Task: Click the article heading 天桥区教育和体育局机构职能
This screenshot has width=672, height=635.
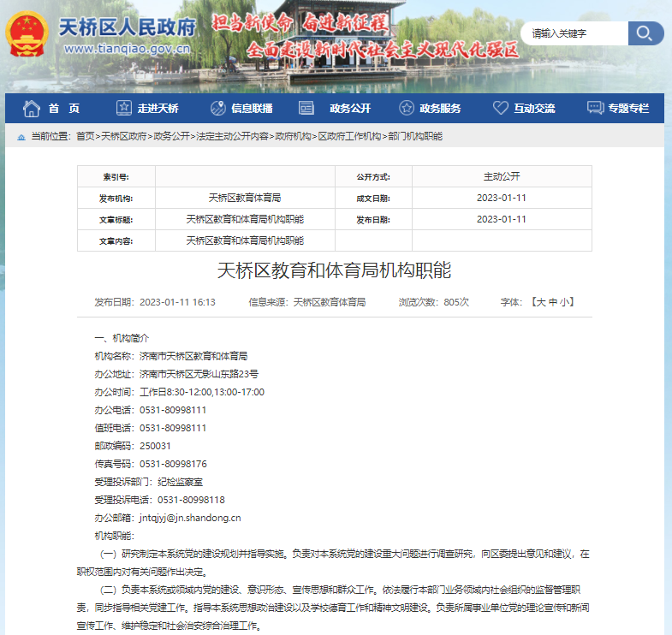Action: click(x=334, y=270)
